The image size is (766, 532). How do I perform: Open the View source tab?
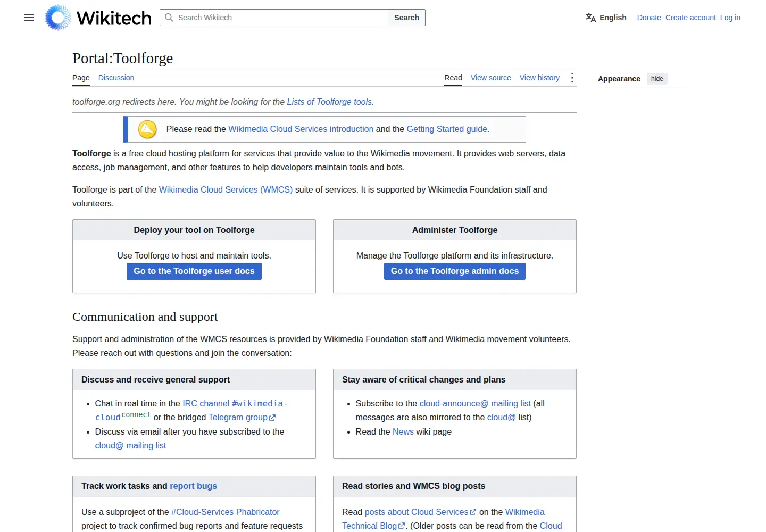pos(490,78)
